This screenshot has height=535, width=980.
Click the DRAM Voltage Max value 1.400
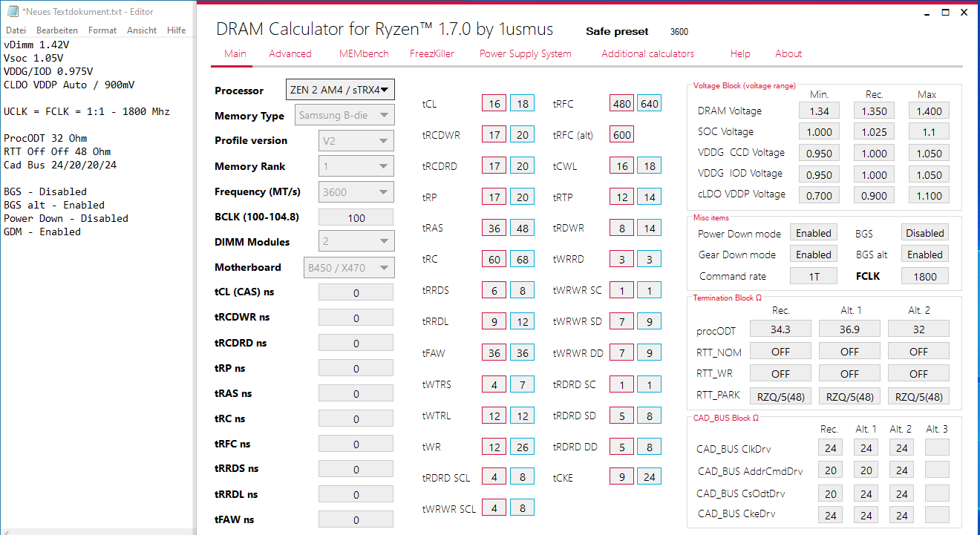pyautogui.click(x=929, y=111)
